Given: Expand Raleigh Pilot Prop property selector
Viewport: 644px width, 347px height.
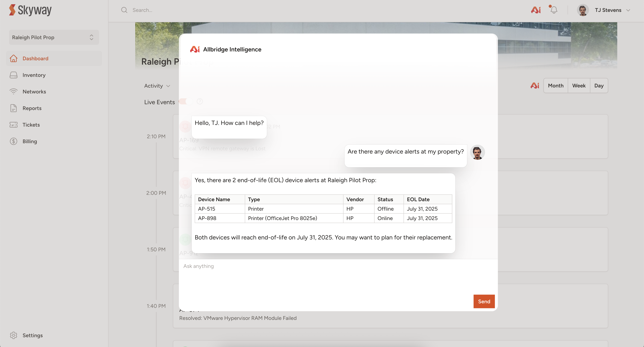Looking at the screenshot, I should pos(54,37).
